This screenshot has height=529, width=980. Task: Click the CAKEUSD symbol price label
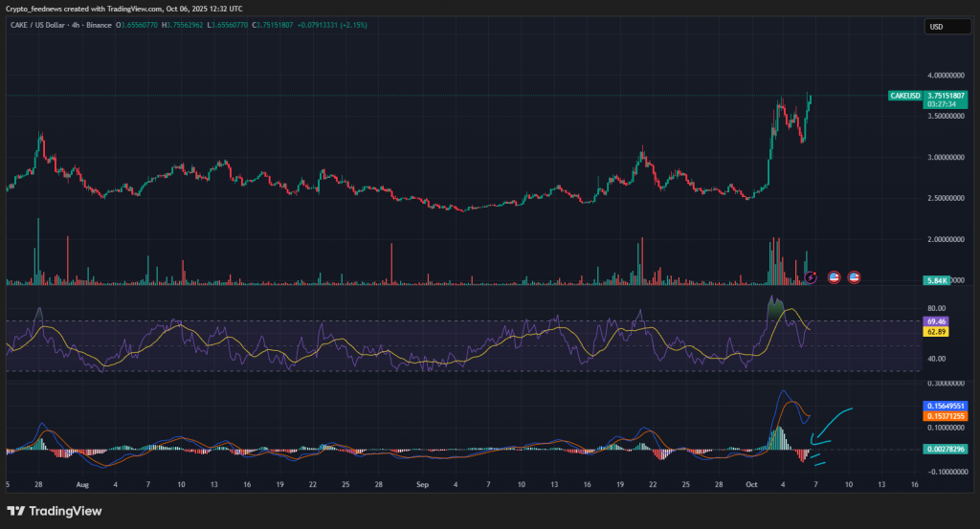pos(904,96)
